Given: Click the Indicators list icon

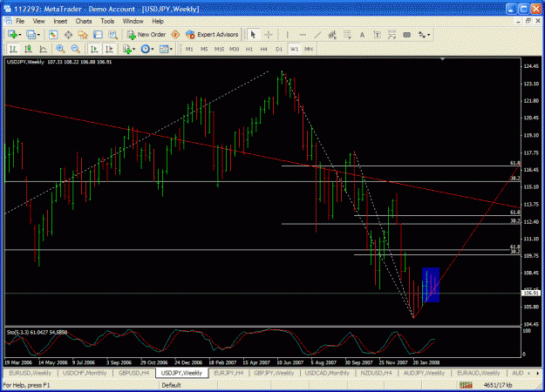Looking at the screenshot, I should point(126,50).
